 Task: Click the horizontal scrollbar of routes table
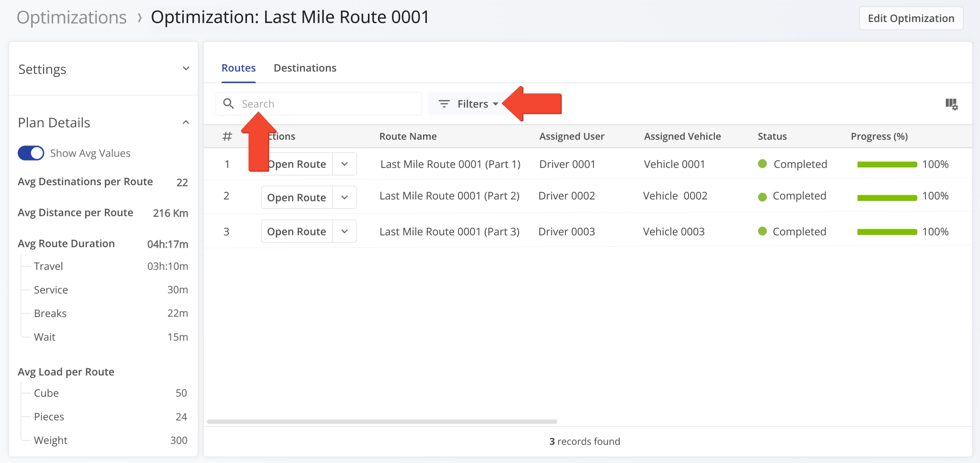(382, 421)
